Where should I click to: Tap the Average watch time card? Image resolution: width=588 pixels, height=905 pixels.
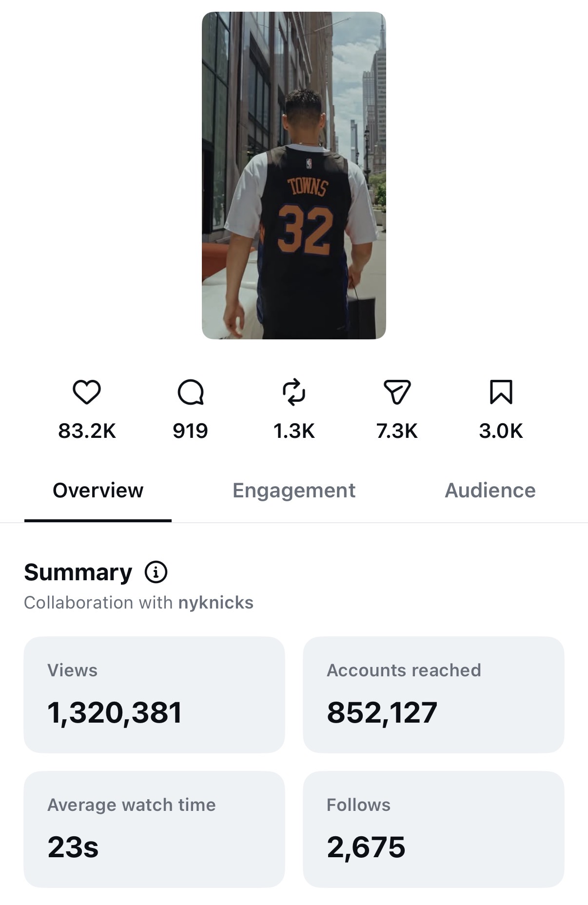154,829
